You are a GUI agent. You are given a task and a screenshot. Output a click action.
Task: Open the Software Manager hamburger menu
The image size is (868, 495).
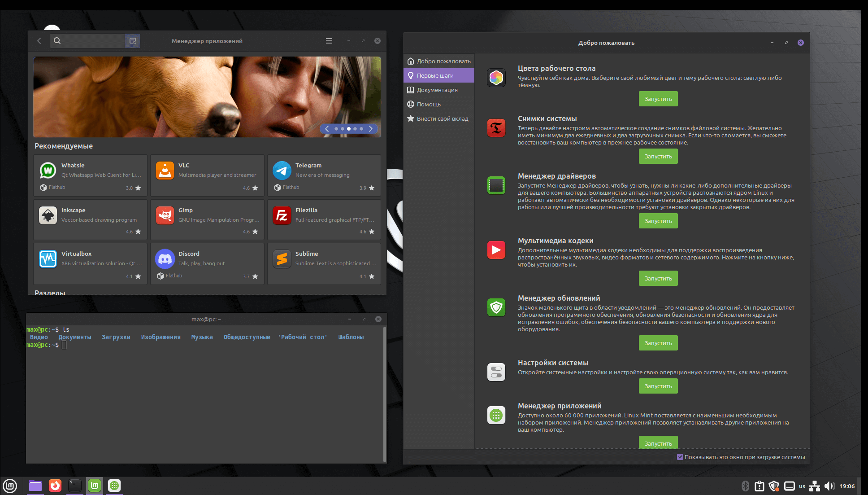(329, 41)
